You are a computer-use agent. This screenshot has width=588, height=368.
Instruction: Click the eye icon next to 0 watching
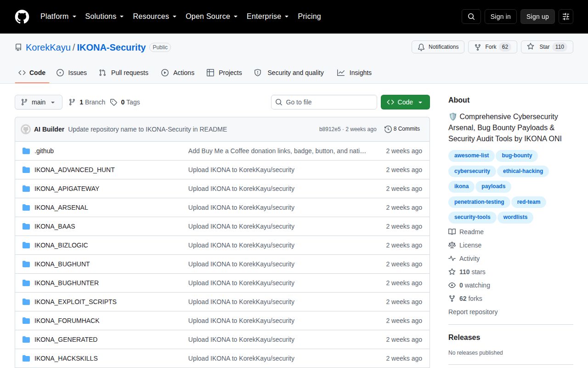[x=452, y=285]
